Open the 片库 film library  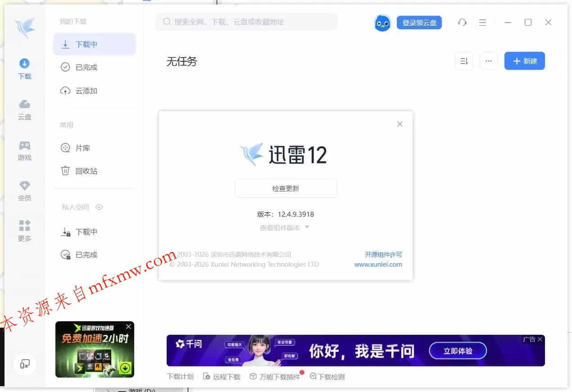[95, 148]
